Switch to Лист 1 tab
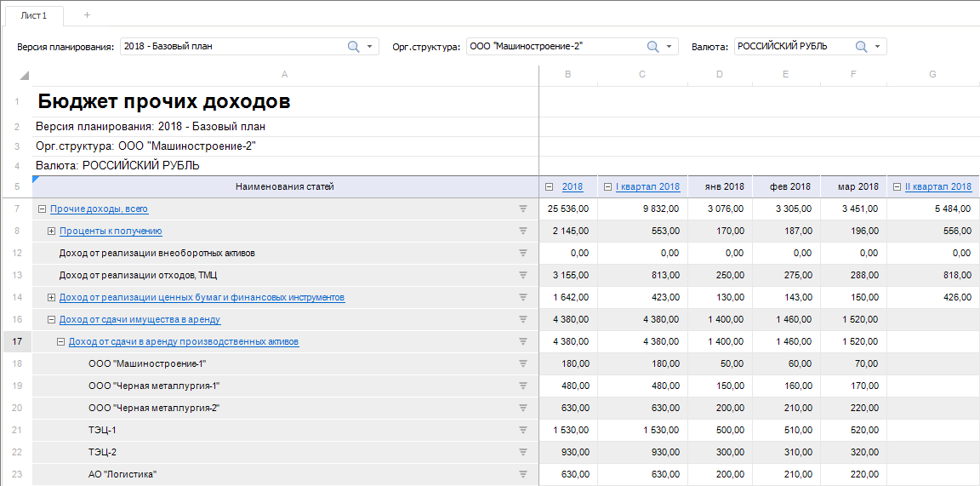Viewport: 980px width, 486px height. [x=34, y=15]
